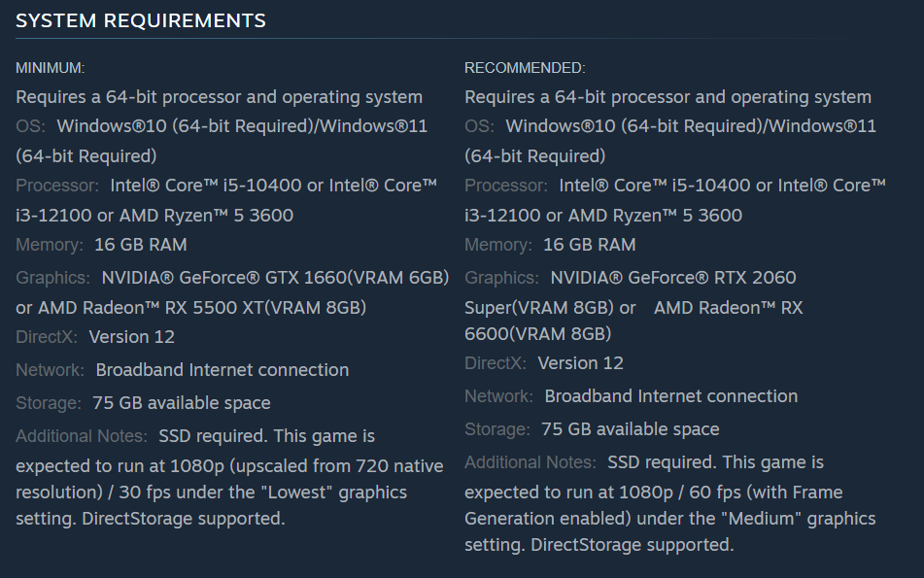Viewport: 924px width, 578px height.
Task: Click "Version 12" in Recommended column
Action: (580, 363)
